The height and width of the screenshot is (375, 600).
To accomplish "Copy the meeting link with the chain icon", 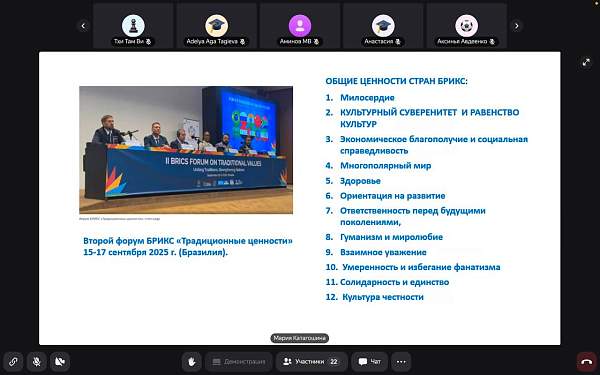I will (13, 362).
